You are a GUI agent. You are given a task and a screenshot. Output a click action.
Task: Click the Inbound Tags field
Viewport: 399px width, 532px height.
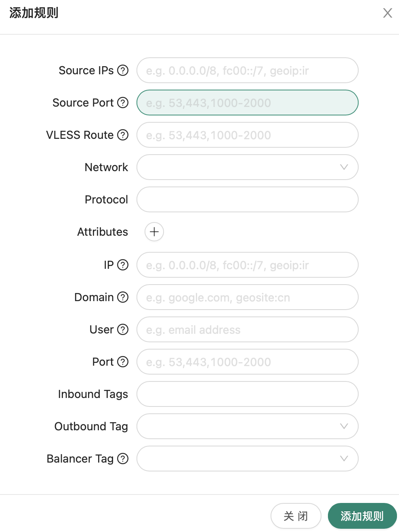(247, 394)
